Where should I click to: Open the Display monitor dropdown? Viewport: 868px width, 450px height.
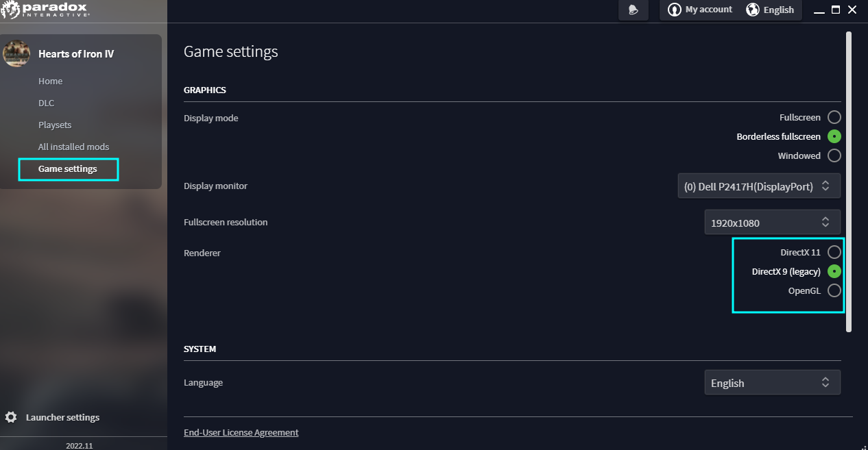758,185
